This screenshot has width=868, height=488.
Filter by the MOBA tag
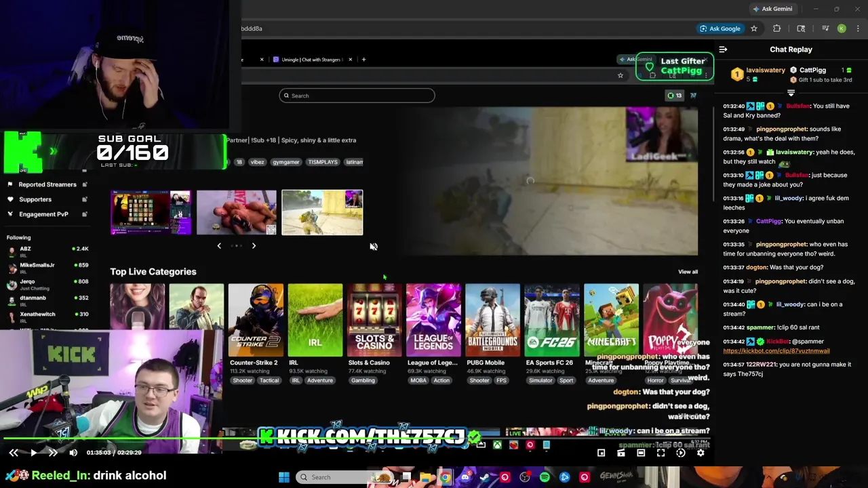(x=418, y=380)
